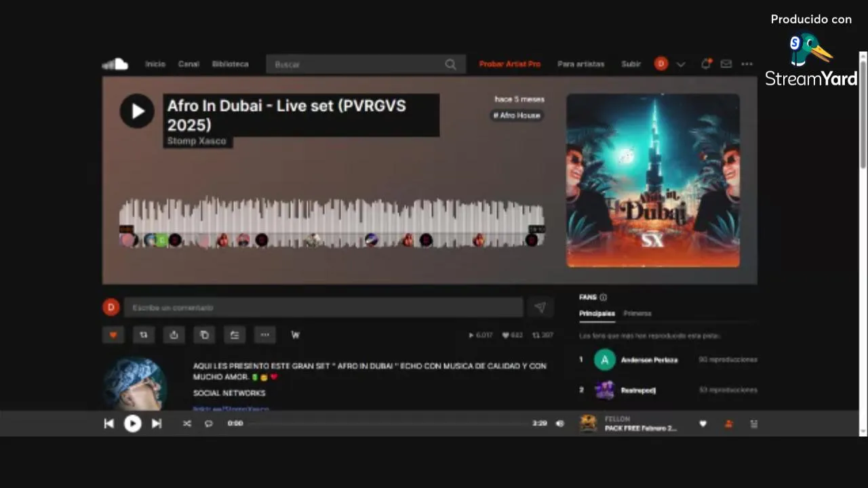This screenshot has height=488, width=868.
Task: Open the volume control icon
Action: point(560,424)
